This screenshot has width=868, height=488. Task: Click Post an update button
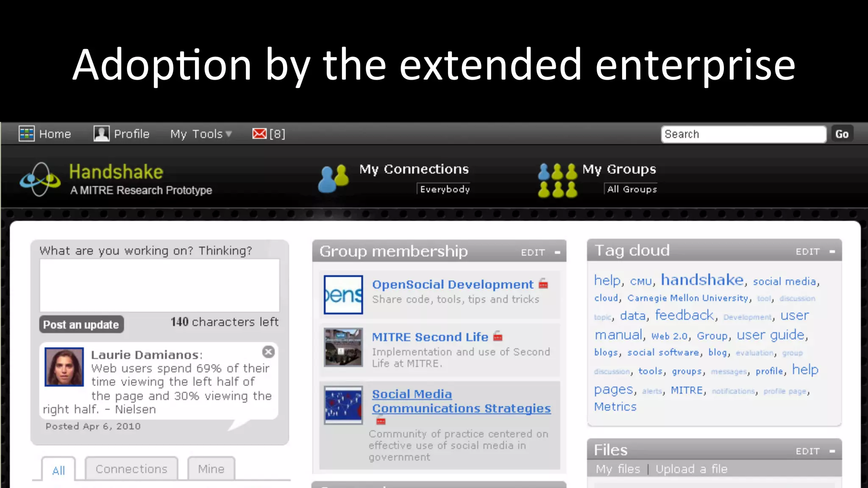(81, 324)
